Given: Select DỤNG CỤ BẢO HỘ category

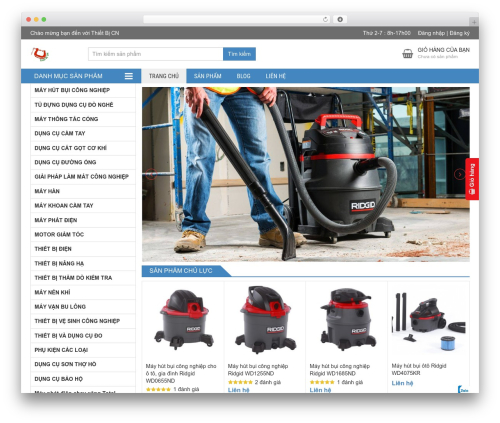Looking at the screenshot, I should (83, 379).
